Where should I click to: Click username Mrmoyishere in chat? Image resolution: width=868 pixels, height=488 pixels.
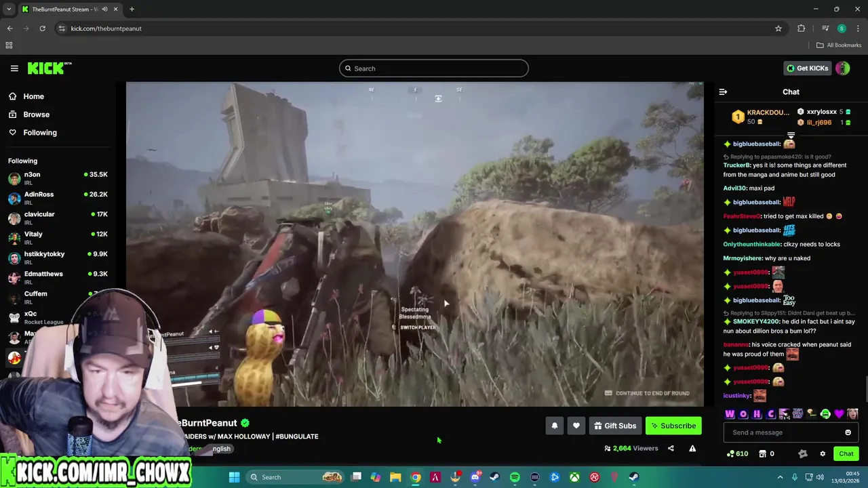point(742,258)
